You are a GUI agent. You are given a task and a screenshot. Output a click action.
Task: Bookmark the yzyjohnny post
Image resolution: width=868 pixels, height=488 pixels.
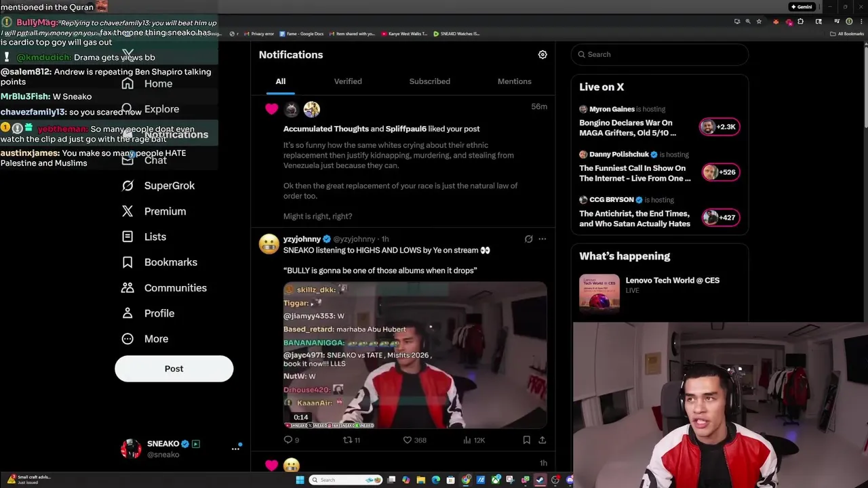(x=526, y=440)
